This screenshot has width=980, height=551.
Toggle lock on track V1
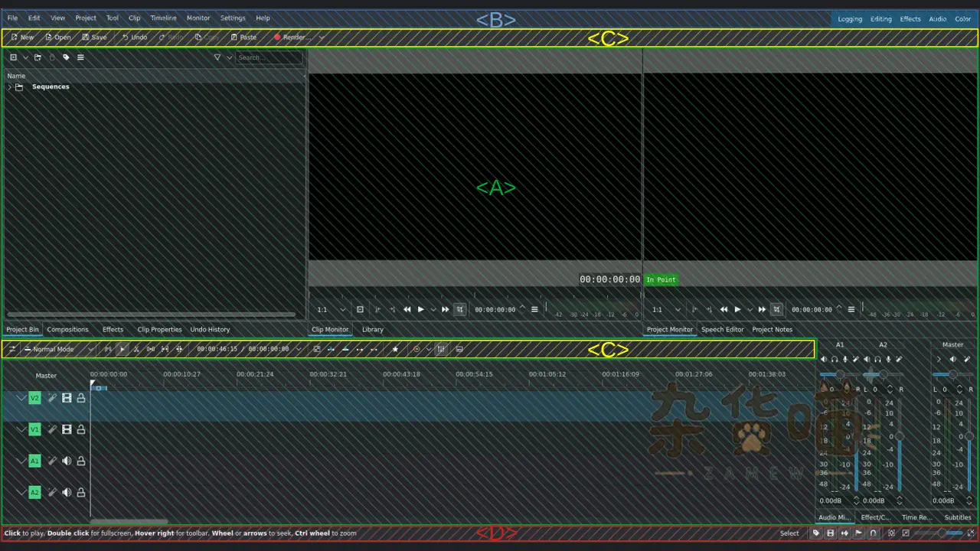pos(81,429)
